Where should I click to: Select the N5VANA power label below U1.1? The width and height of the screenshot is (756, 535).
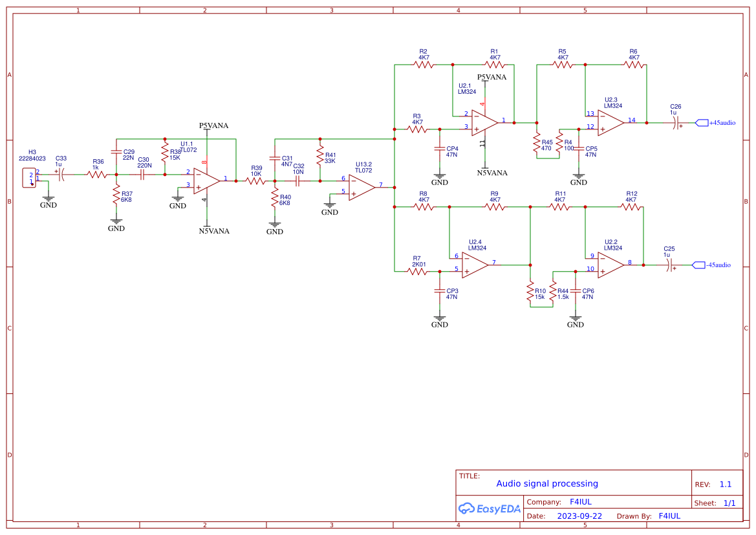214,231
